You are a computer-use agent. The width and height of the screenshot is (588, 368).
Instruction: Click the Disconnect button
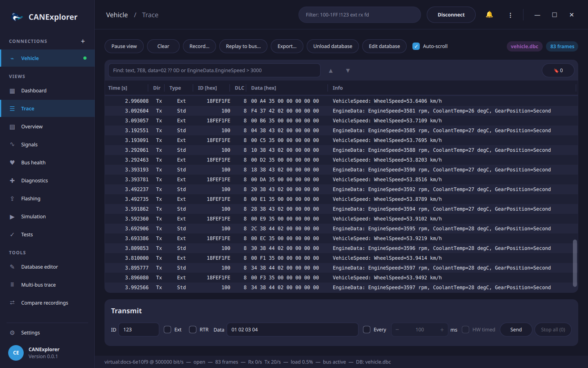click(x=451, y=15)
